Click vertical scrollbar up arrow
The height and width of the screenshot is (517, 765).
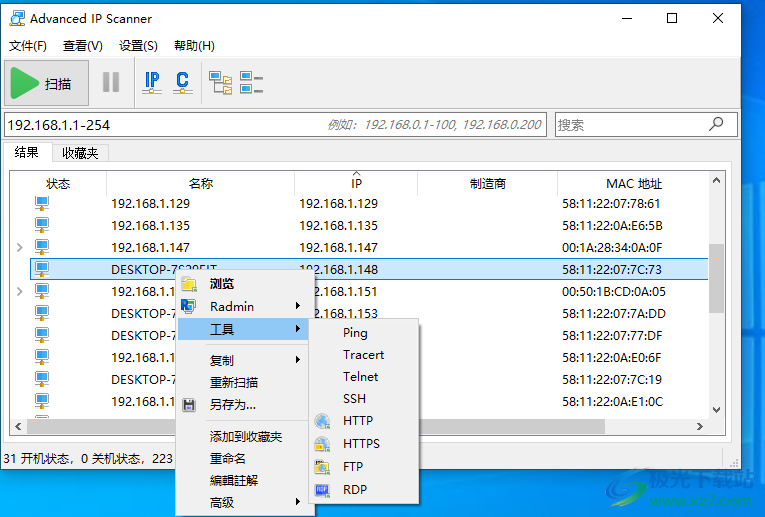tap(716, 180)
